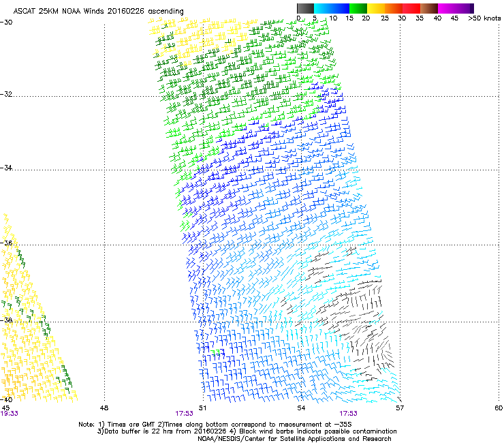Click the note about Times are GMT
This screenshot has width=504, height=443.
pyautogui.click(x=215, y=425)
